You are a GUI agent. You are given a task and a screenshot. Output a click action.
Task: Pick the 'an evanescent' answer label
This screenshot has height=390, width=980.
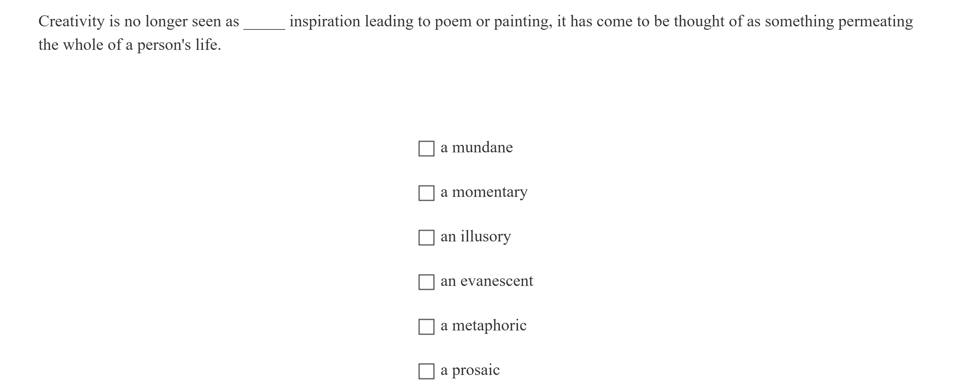point(487,281)
